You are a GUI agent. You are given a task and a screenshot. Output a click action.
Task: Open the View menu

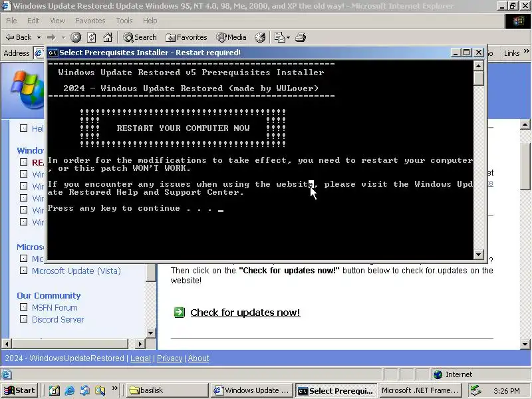click(57, 21)
